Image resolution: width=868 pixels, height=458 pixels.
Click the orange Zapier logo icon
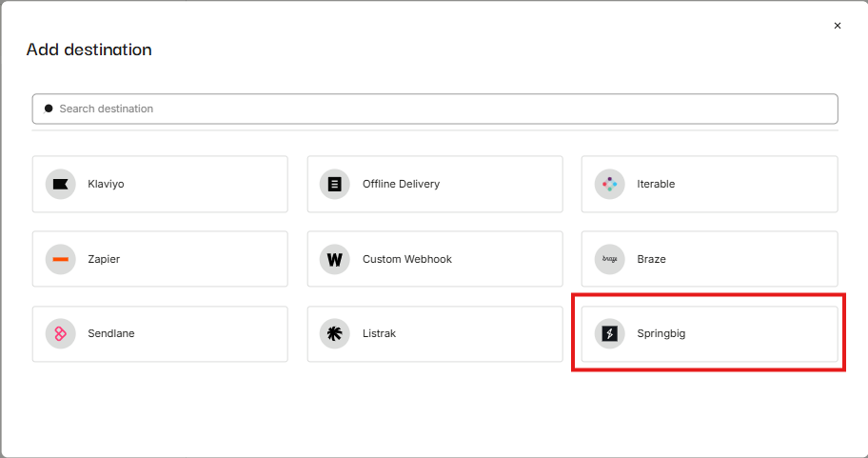(61, 259)
